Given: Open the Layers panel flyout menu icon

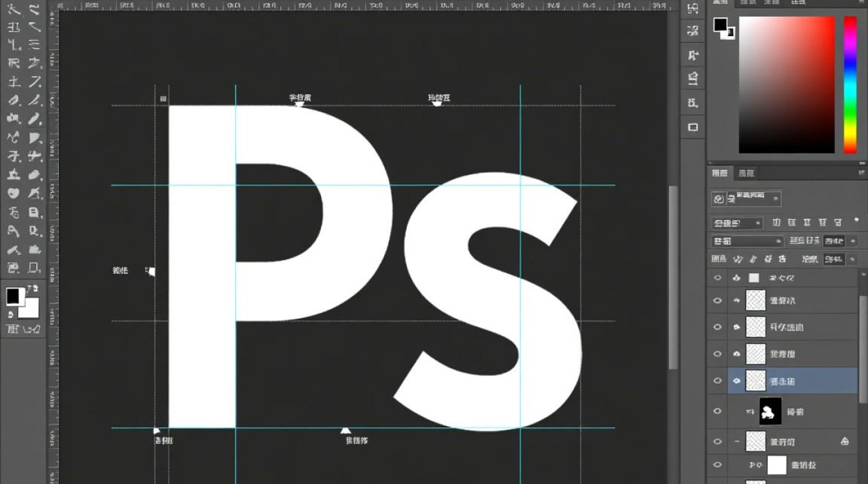Looking at the screenshot, I should 862,173.
